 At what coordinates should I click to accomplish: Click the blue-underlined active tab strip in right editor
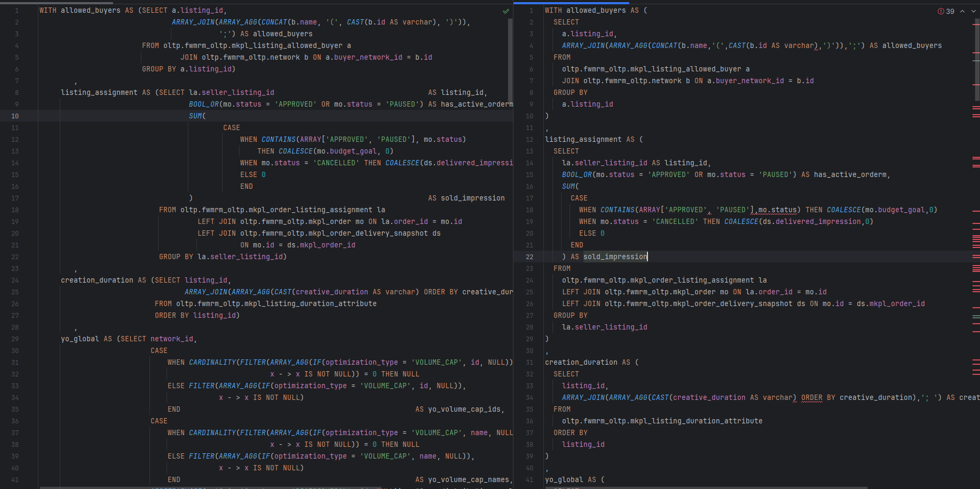click(571, 3)
